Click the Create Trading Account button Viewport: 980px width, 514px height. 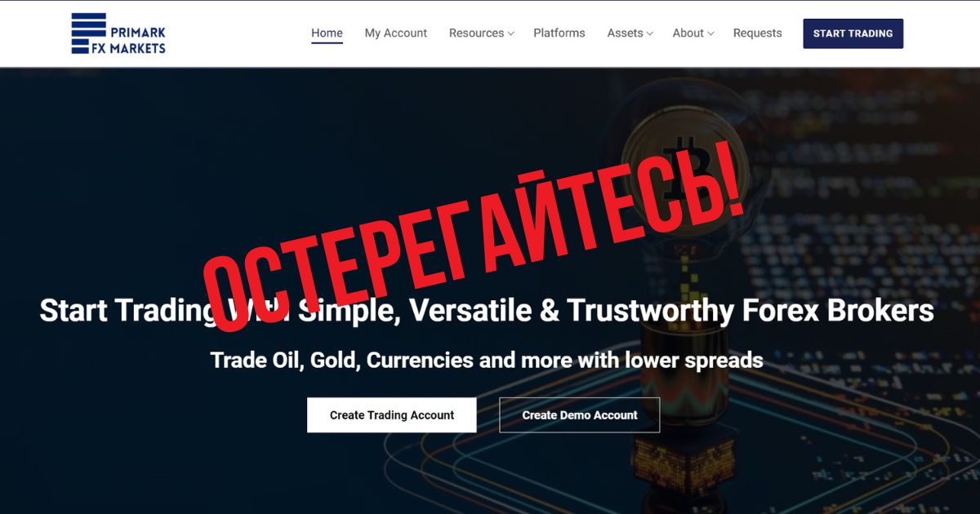coord(392,415)
